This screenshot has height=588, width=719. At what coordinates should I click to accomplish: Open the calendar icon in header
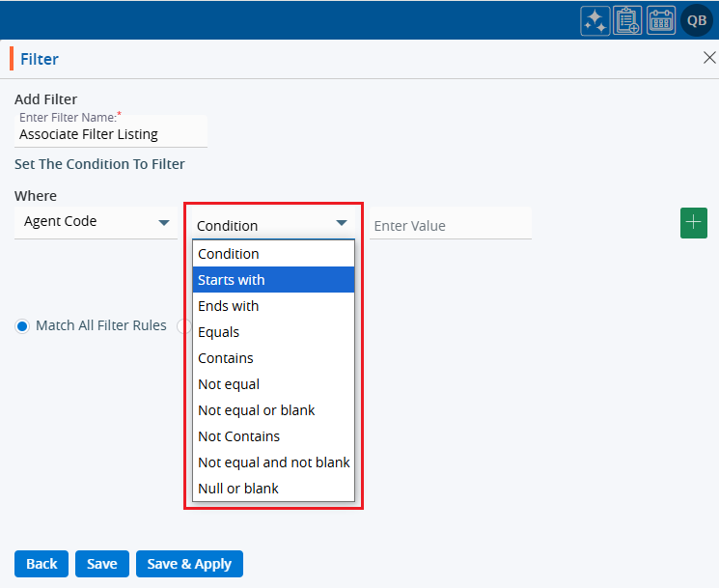tap(661, 20)
